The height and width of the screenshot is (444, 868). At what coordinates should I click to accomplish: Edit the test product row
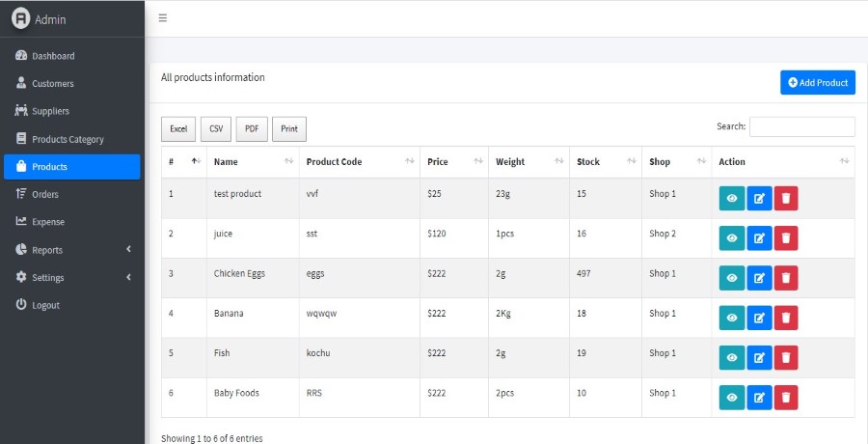[x=759, y=199]
